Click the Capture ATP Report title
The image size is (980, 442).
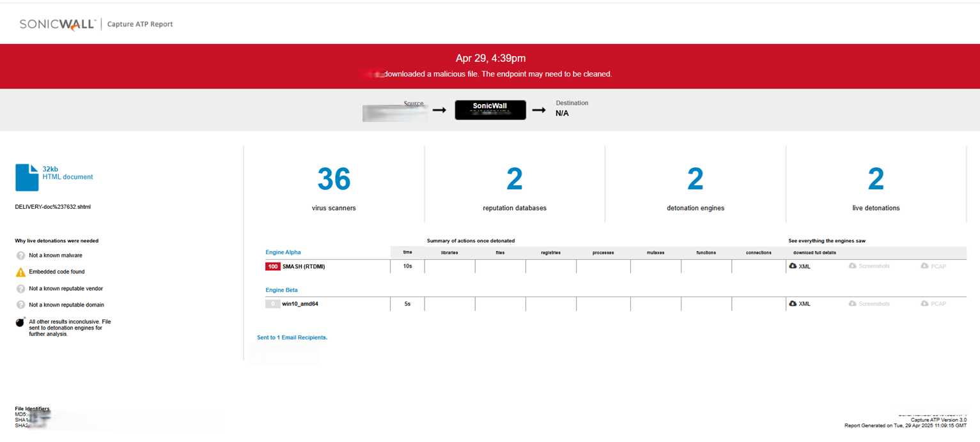click(x=140, y=24)
